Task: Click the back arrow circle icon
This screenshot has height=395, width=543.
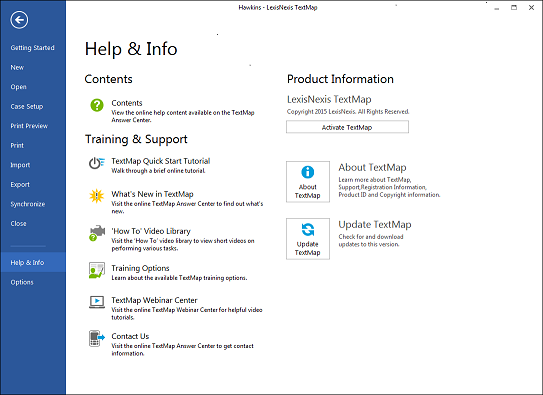Action: coord(19,20)
